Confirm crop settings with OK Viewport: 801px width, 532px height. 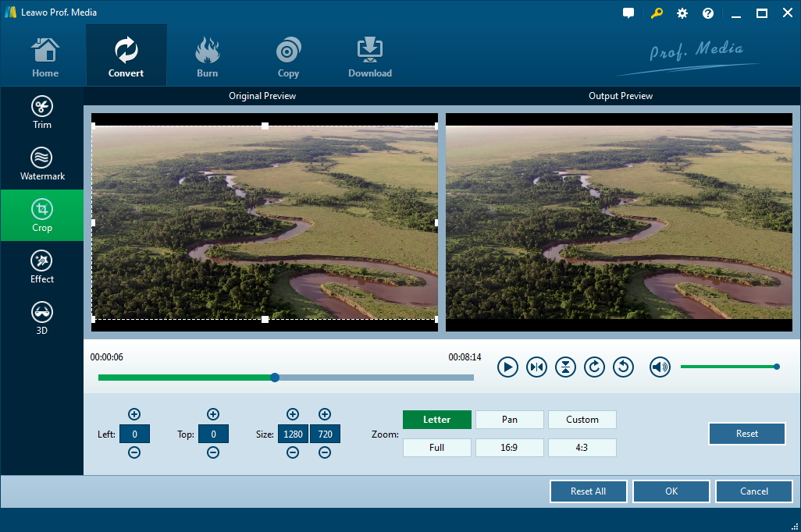click(x=671, y=491)
